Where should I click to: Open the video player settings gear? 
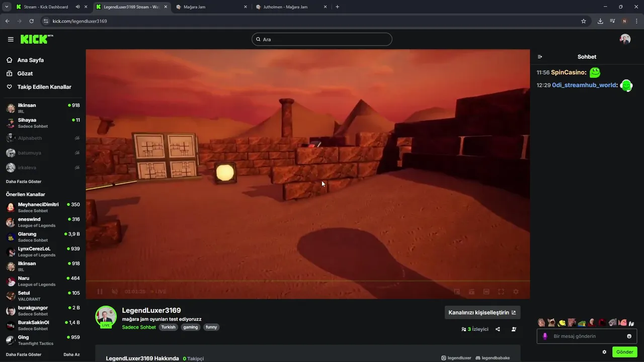[516, 292]
